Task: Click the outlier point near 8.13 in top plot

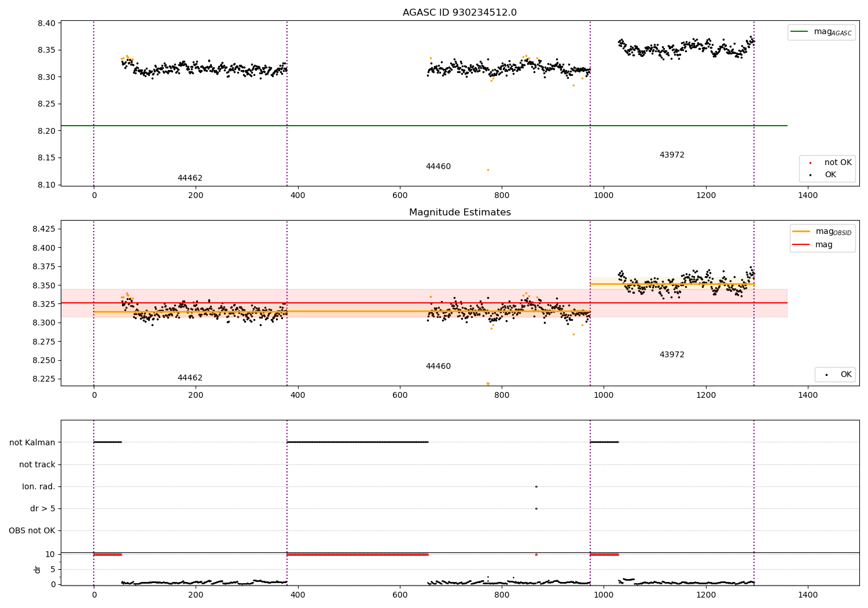Action: pyautogui.click(x=488, y=170)
